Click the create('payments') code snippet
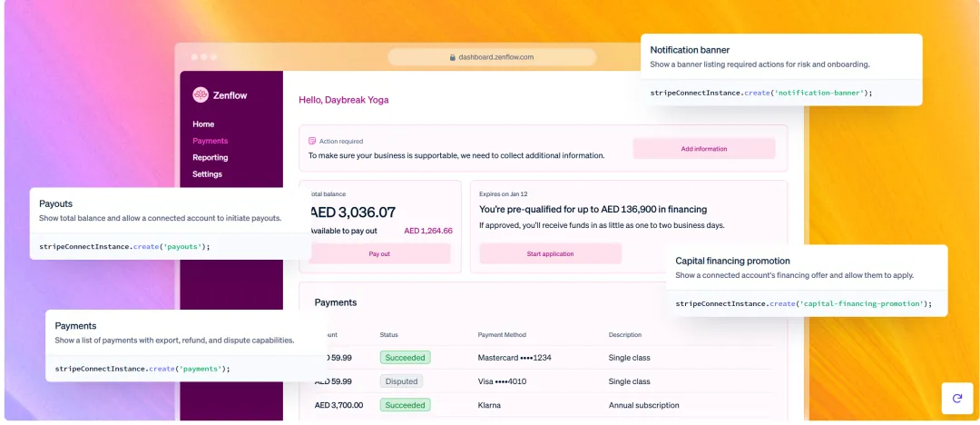This screenshot has height=425, width=980. click(142, 369)
